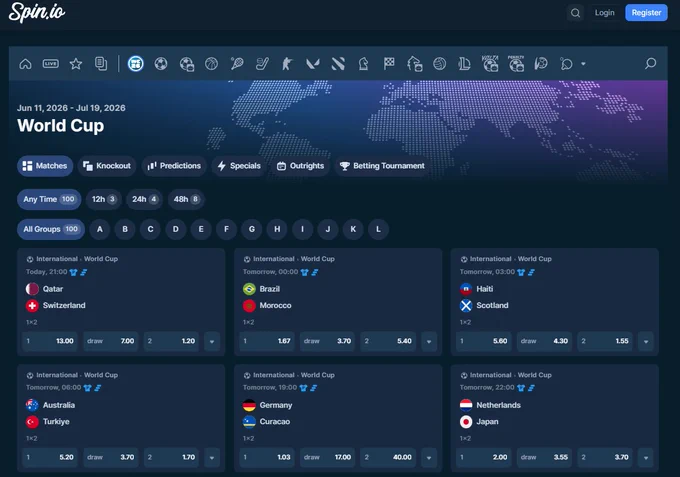Expand more markets for Germany vs Curacao
This screenshot has height=477, width=680.
click(x=429, y=457)
